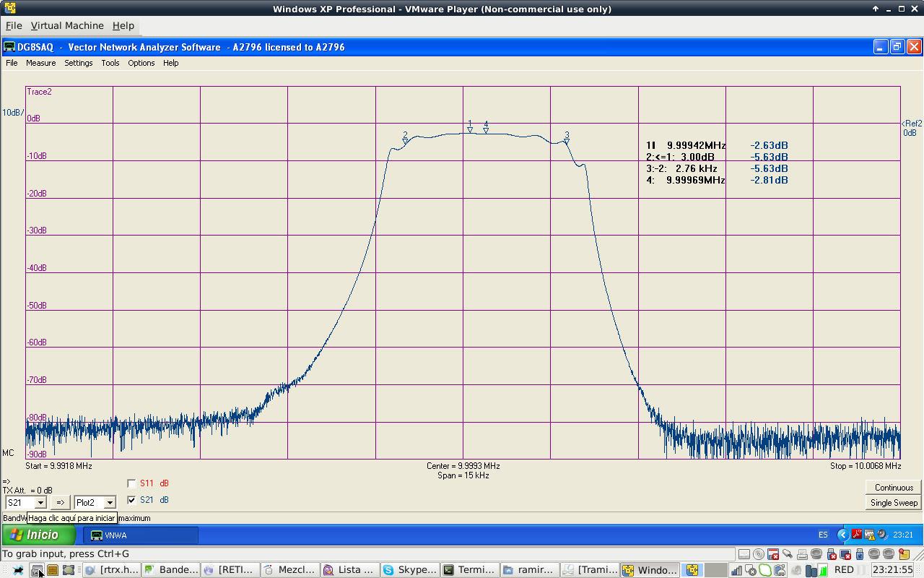Expand hidden XP tray icons arrow
The height and width of the screenshot is (578, 924).
click(x=842, y=535)
